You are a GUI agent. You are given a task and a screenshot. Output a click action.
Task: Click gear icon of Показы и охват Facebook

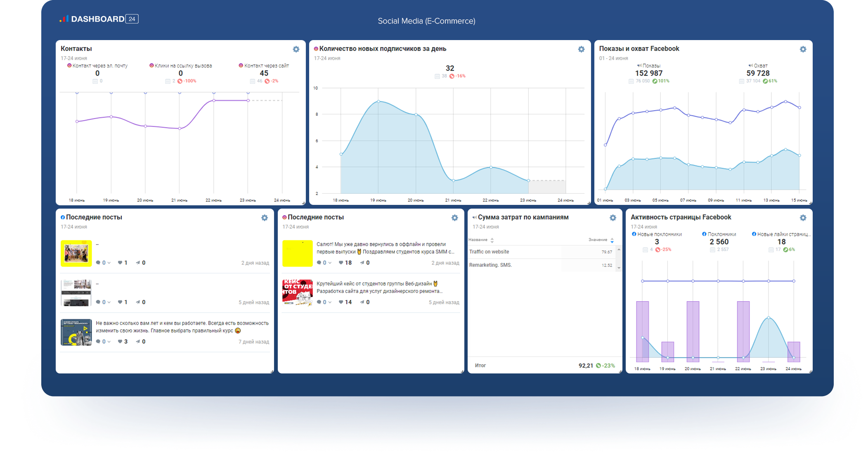point(803,49)
